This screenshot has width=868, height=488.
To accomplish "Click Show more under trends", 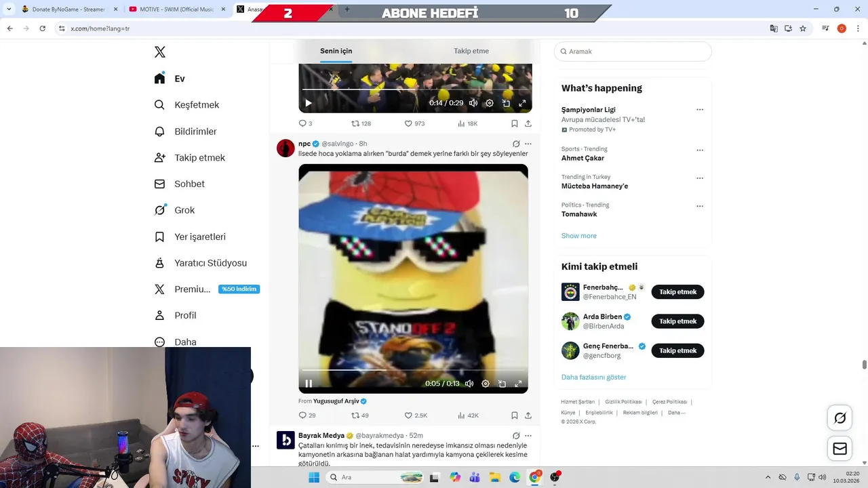I will point(579,236).
